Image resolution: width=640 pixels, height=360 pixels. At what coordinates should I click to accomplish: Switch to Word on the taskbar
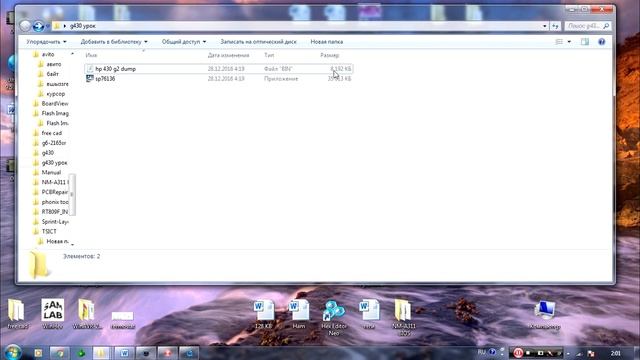click(124, 353)
